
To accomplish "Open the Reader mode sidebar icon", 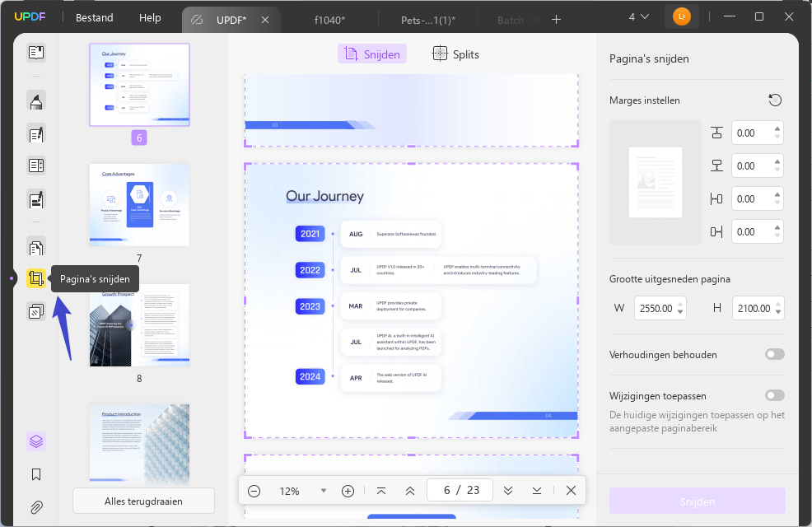I will pyautogui.click(x=36, y=52).
